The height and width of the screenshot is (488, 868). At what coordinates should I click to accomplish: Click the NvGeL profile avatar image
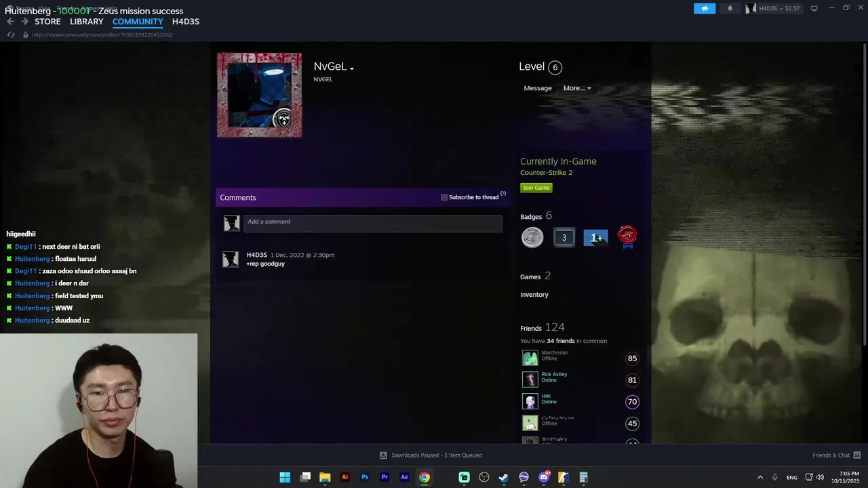point(260,95)
